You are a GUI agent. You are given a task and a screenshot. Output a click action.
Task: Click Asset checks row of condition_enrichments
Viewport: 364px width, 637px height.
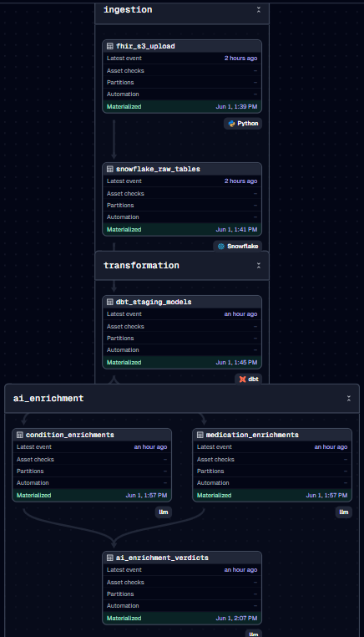[92, 459]
